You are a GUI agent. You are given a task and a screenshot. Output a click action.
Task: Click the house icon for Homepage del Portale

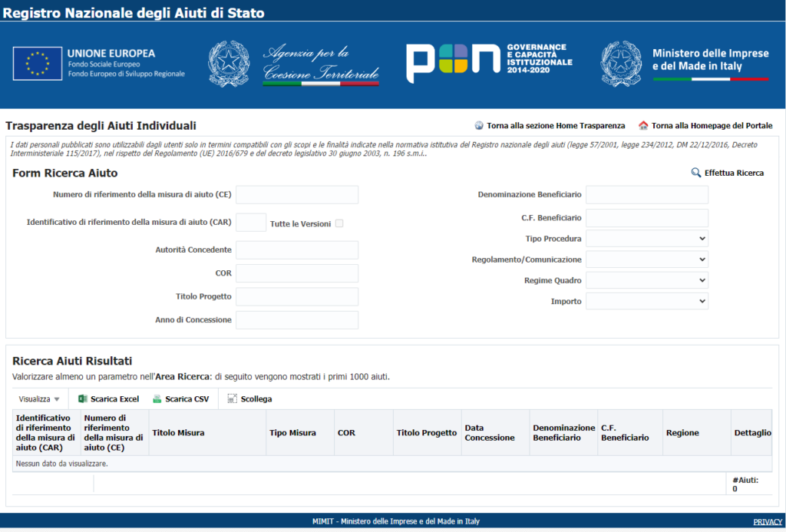pyautogui.click(x=643, y=125)
